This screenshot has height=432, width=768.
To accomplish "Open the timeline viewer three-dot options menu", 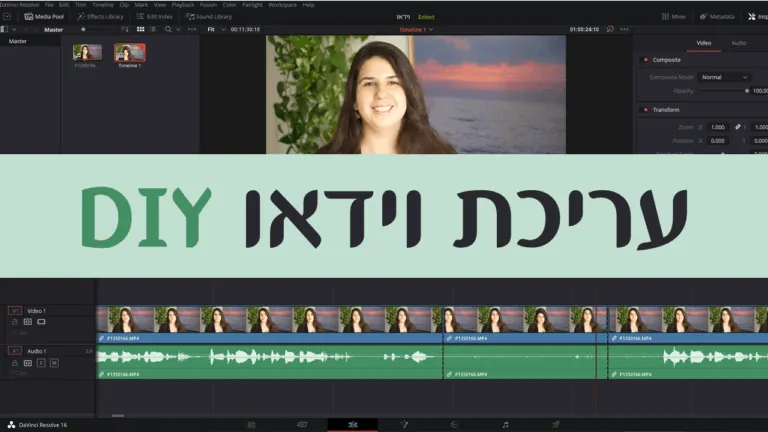I will pos(624,29).
